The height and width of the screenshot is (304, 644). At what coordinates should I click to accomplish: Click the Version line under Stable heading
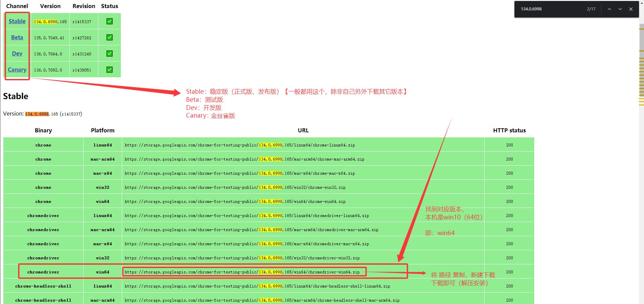(43, 114)
